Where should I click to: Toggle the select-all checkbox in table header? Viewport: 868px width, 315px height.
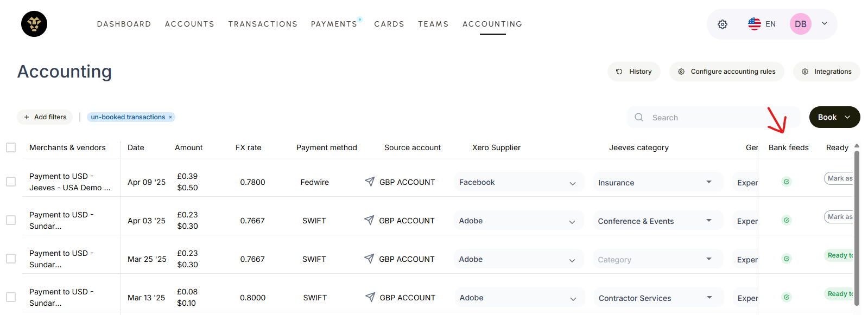click(x=11, y=147)
